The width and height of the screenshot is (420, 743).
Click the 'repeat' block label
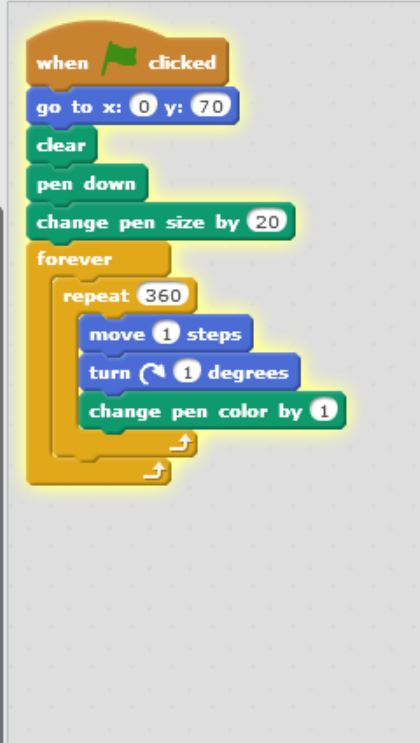click(x=96, y=296)
